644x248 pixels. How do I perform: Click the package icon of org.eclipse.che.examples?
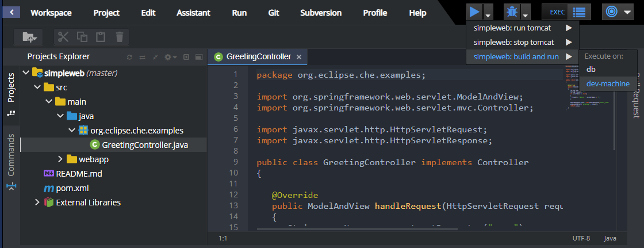[x=83, y=131]
